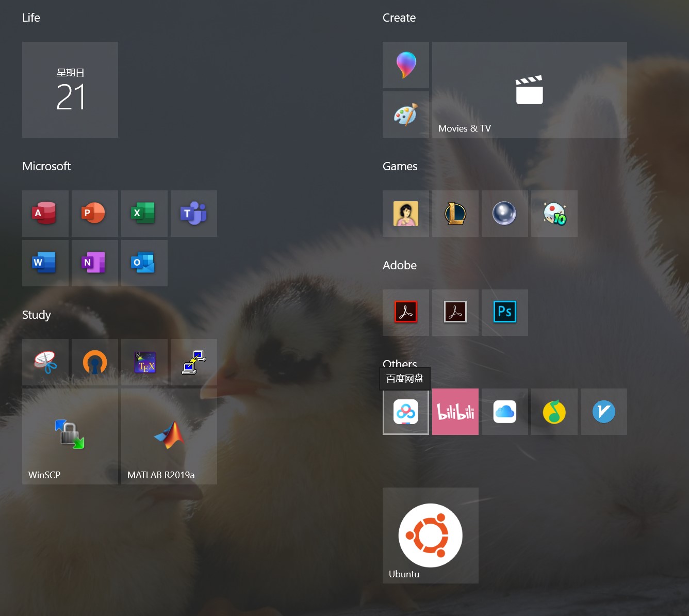Viewport: 689px width, 616px height.
Task: Launch Microsoft Access
Action: [x=45, y=214]
